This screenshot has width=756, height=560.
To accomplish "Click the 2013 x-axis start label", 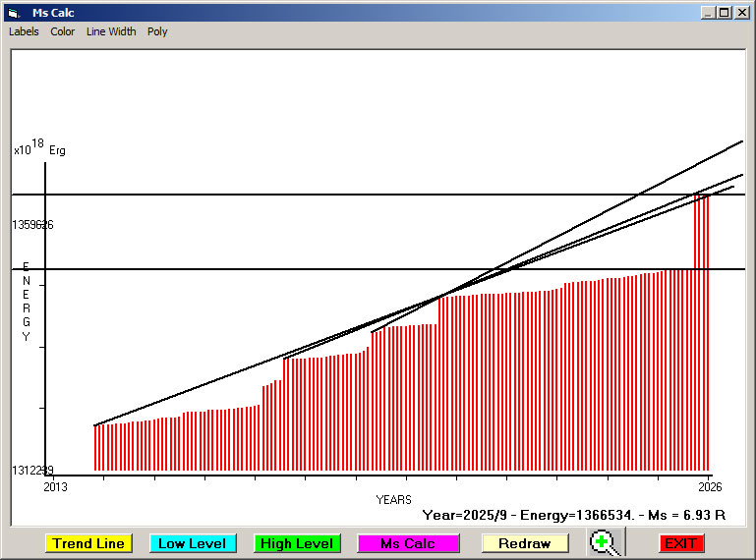I will (56, 486).
